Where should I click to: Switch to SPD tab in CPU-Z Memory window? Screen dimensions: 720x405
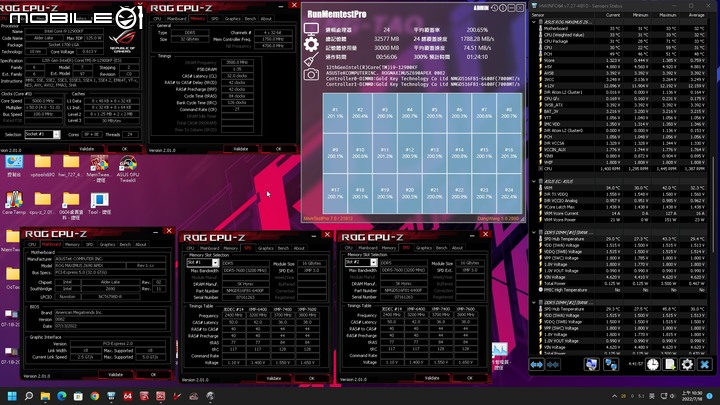(x=215, y=19)
